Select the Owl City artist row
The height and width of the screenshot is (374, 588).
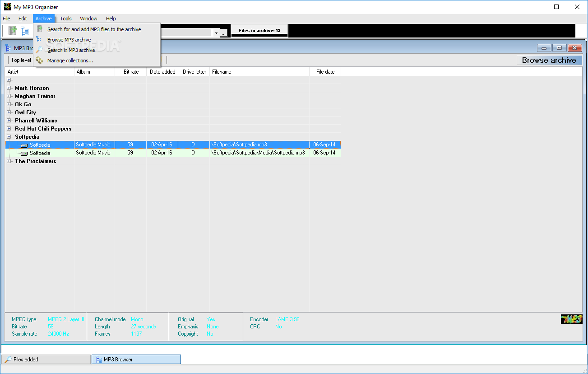[25, 112]
